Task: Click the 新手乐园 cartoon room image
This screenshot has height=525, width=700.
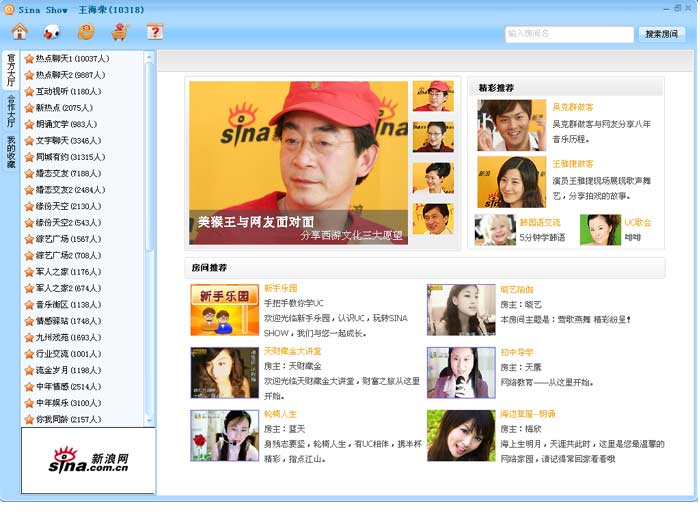Action: 225,310
